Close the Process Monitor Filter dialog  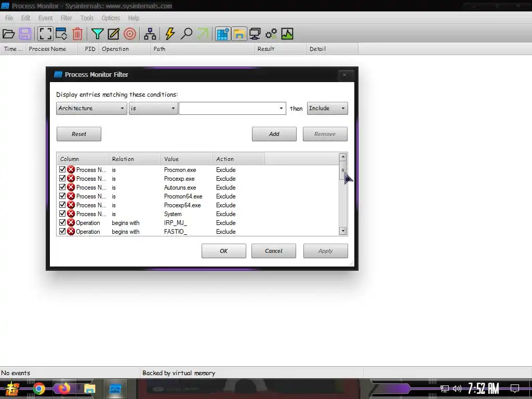click(345, 75)
